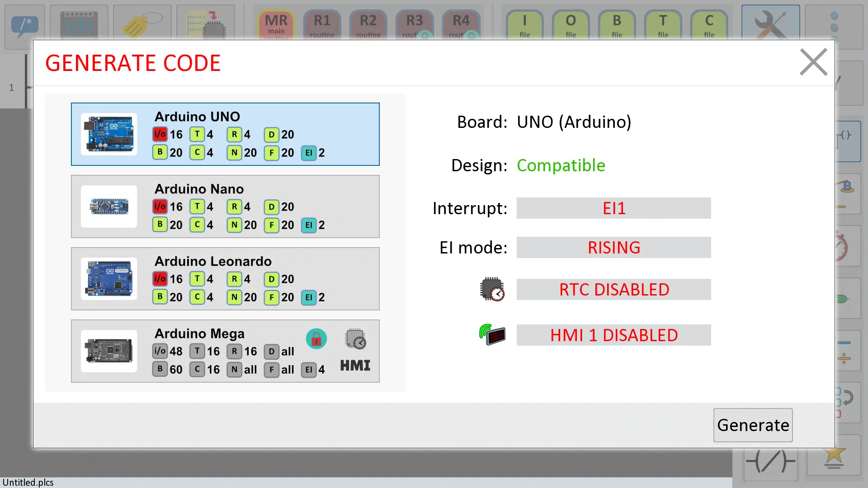Click Untitled.plcs in the status bar
The height and width of the screenshot is (488, 868).
(x=27, y=482)
